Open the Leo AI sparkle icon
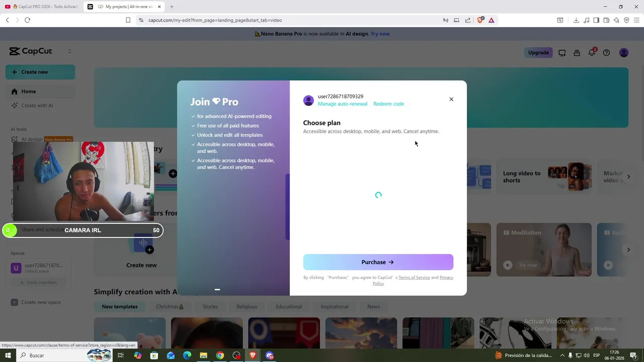The height and width of the screenshot is (362, 644). point(616,20)
